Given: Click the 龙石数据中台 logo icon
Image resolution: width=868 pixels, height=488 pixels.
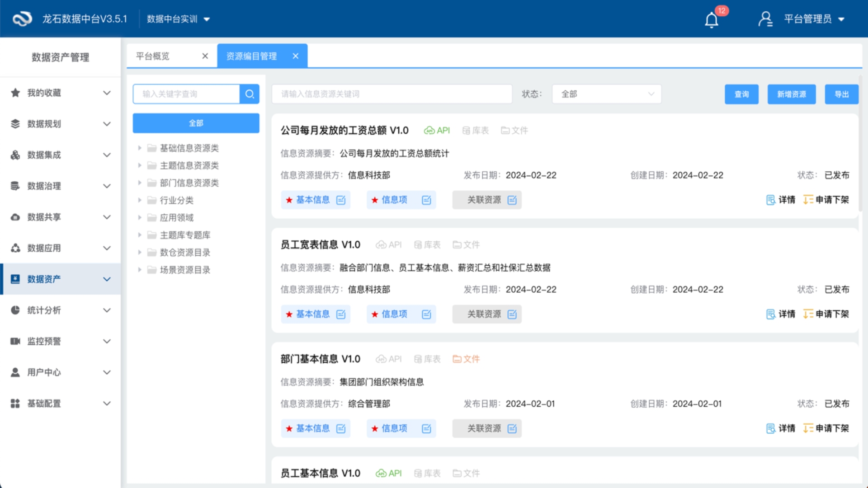Looking at the screenshot, I should click(x=22, y=19).
